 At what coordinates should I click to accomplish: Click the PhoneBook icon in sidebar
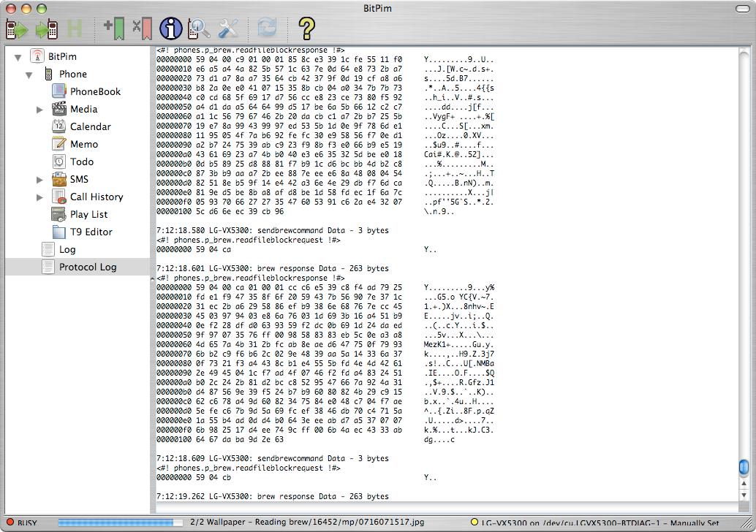(58, 91)
